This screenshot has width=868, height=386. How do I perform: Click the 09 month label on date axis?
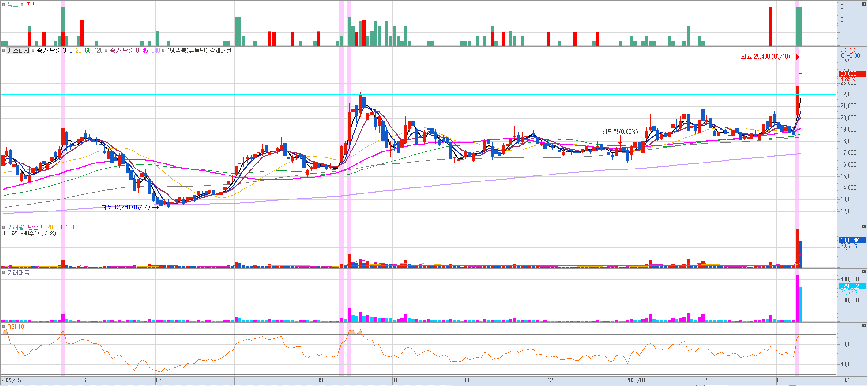coord(320,380)
